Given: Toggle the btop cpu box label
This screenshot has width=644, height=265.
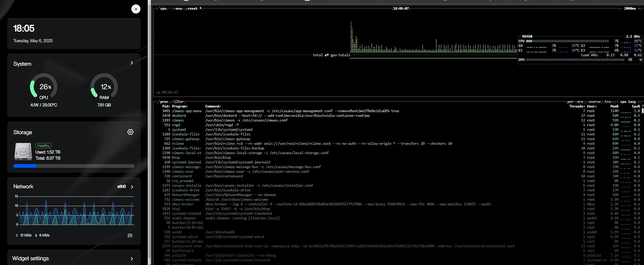Looking at the screenshot, I should (x=163, y=9).
